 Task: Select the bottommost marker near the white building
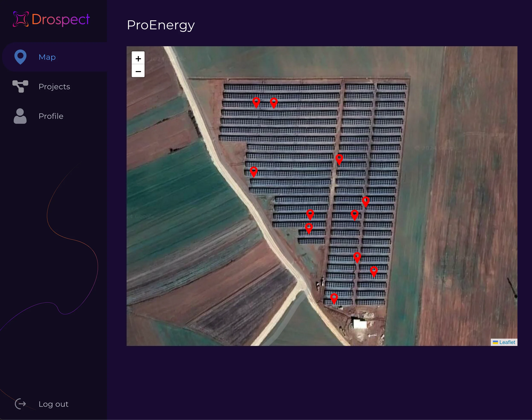click(334, 299)
